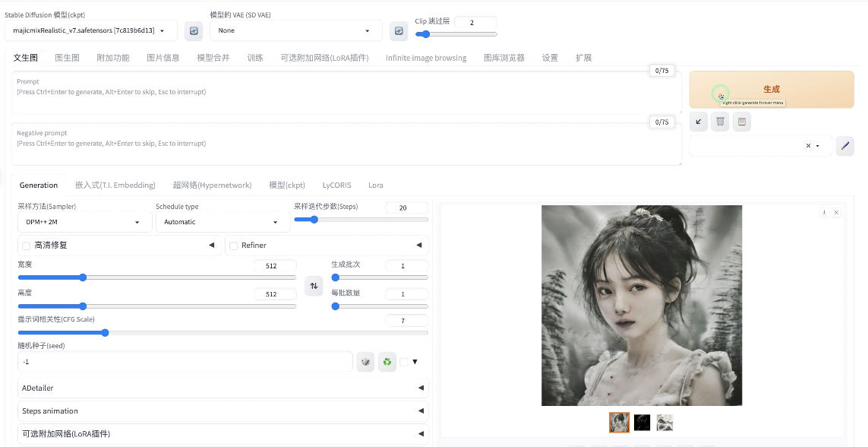Click the 生成 generate button
This screenshot has height=447, width=868.
pos(772,89)
